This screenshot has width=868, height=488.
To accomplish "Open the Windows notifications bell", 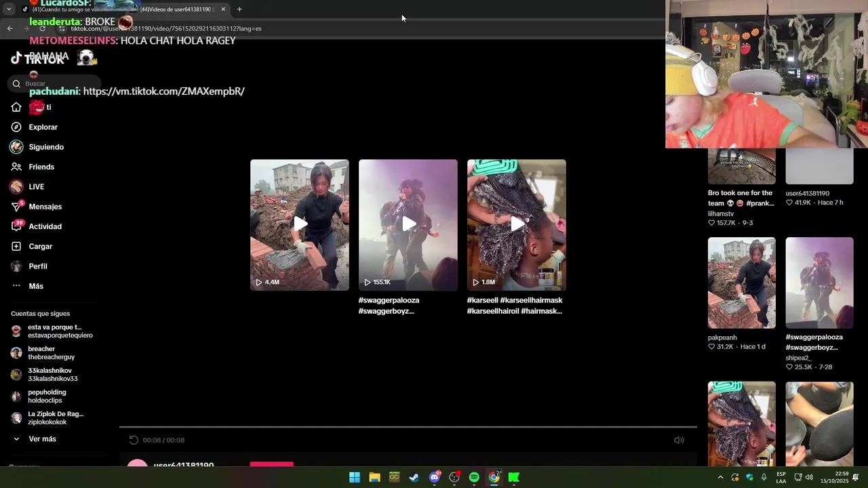I will tap(856, 477).
